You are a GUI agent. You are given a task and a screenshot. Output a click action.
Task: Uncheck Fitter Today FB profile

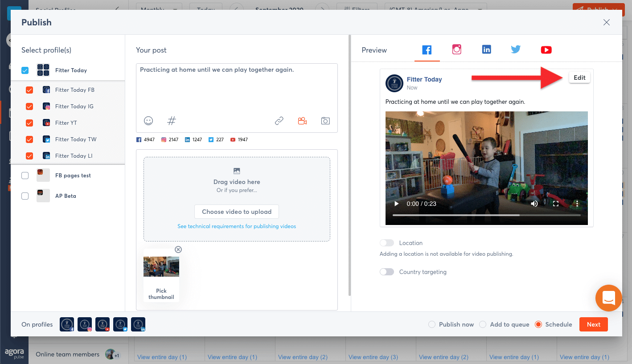click(29, 90)
